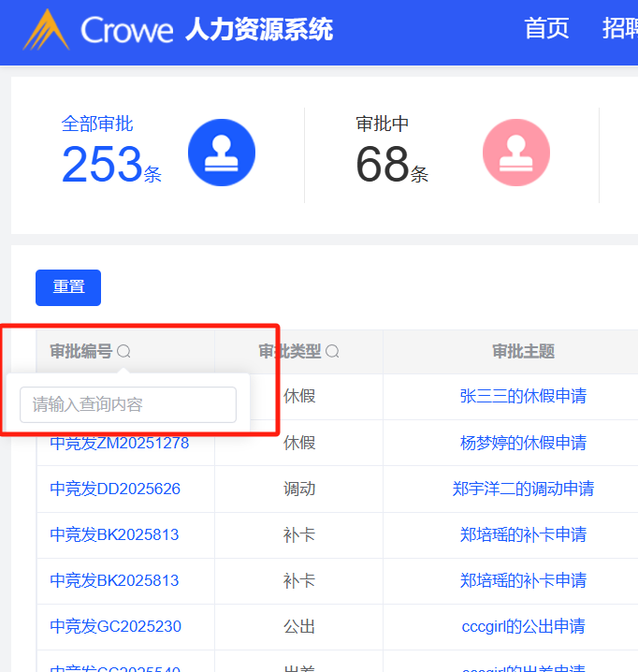The height and width of the screenshot is (672, 638).
Task: Select the 审批中 68条 card
Action: pyautogui.click(x=452, y=154)
